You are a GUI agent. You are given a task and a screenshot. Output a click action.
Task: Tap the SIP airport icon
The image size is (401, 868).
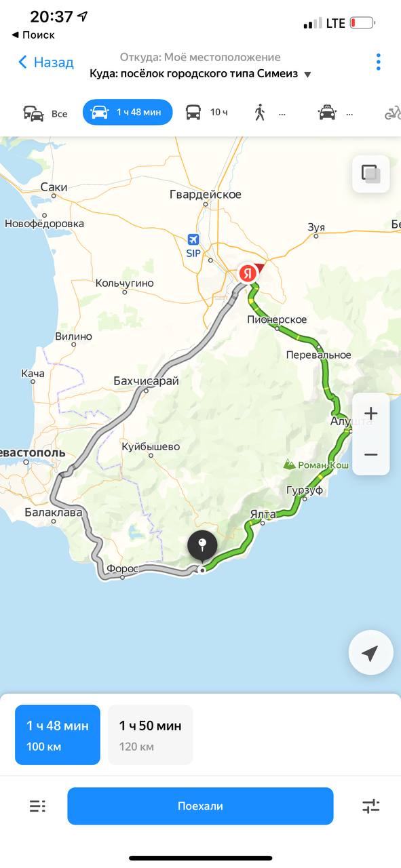coord(194,240)
